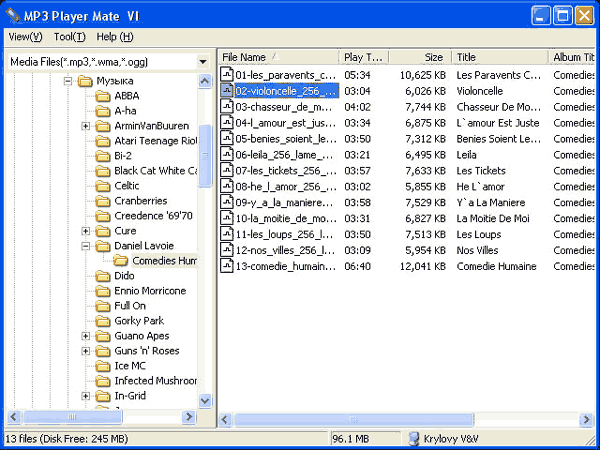This screenshot has width=600, height=450.
Task: Collapse the Daniel Lavoie folder node
Action: pyautogui.click(x=86, y=246)
